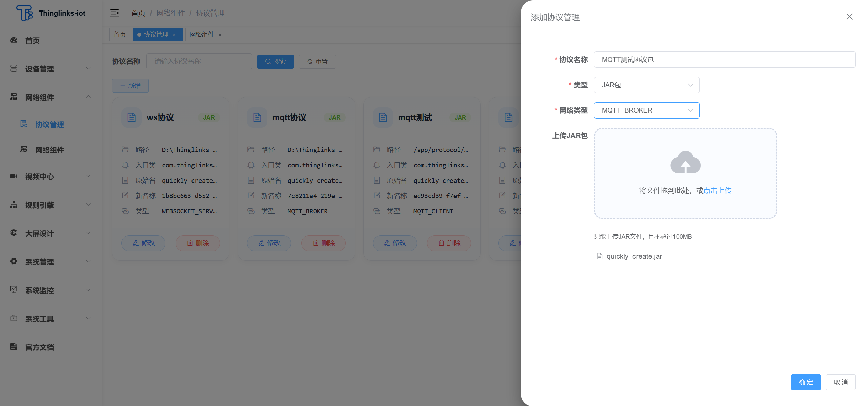Click the sidebar collapse hamburger icon
The height and width of the screenshot is (406, 868).
(115, 13)
